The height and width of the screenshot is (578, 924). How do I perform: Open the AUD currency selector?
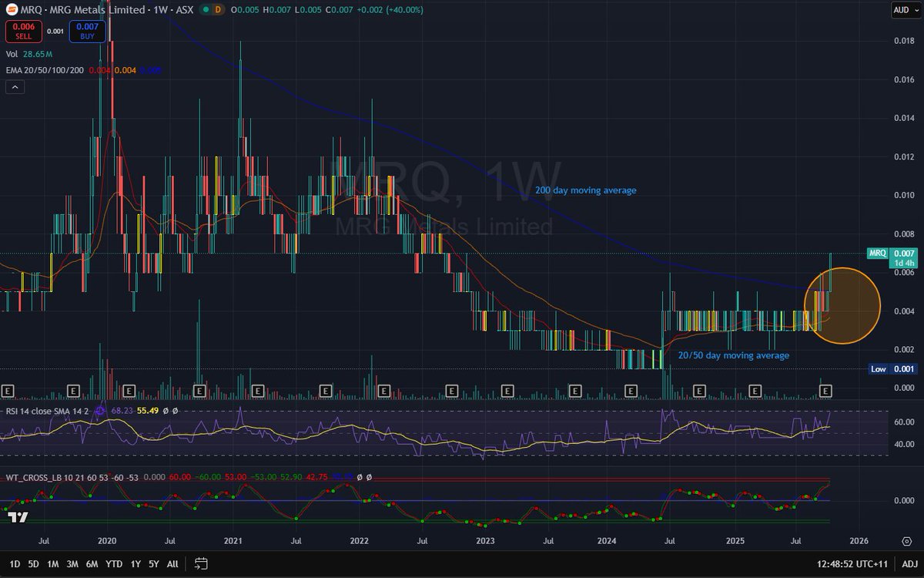907,10
